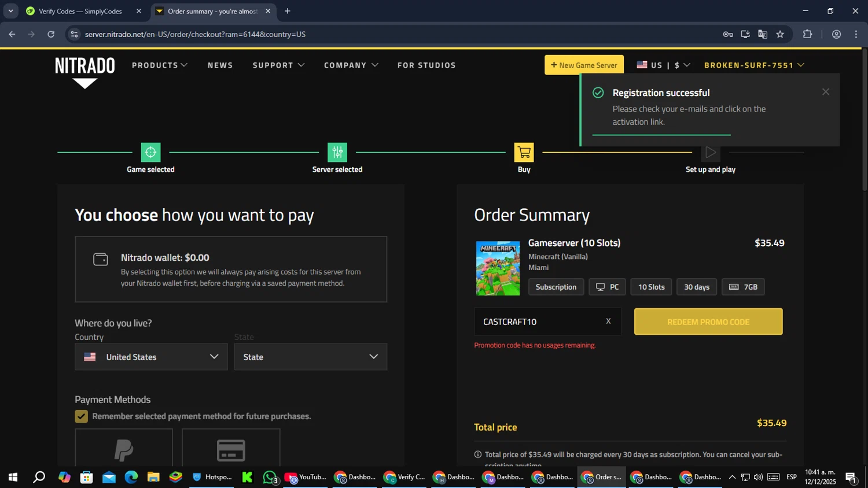This screenshot has width=868, height=488.
Task: Open the For Studios page
Action: pyautogui.click(x=426, y=65)
